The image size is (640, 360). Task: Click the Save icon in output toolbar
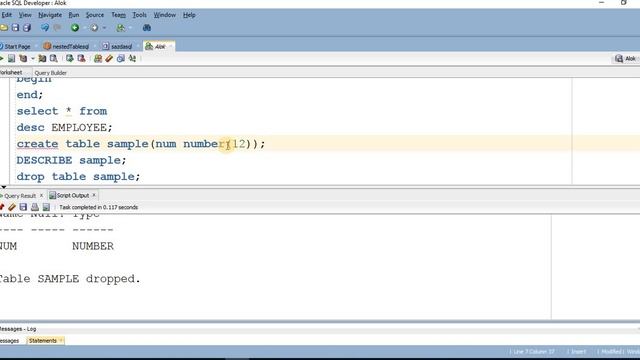(23, 207)
